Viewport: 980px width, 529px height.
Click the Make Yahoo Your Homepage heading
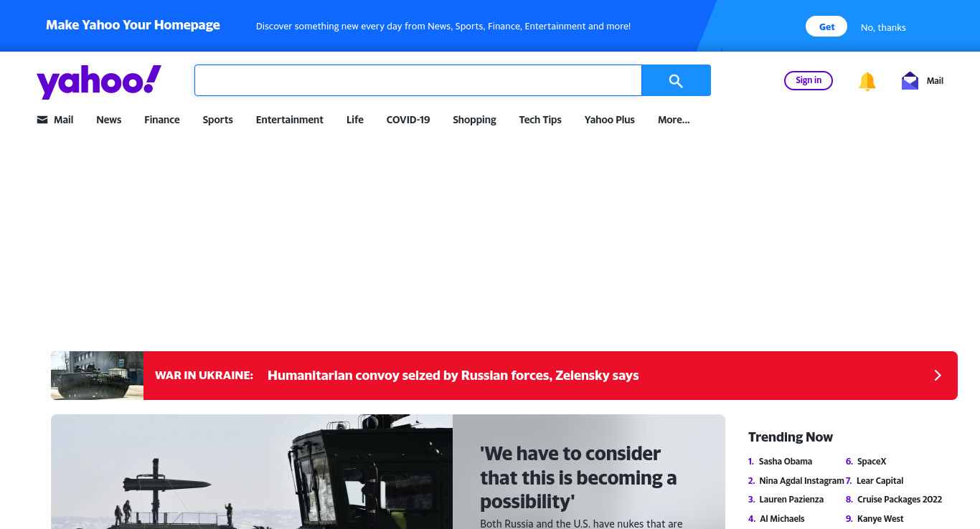pyautogui.click(x=133, y=25)
